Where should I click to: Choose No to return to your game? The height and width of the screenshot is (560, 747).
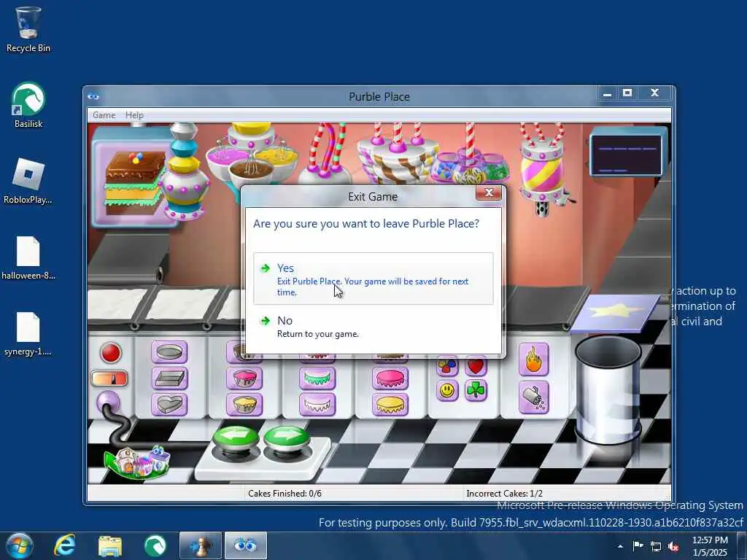pyautogui.click(x=373, y=327)
